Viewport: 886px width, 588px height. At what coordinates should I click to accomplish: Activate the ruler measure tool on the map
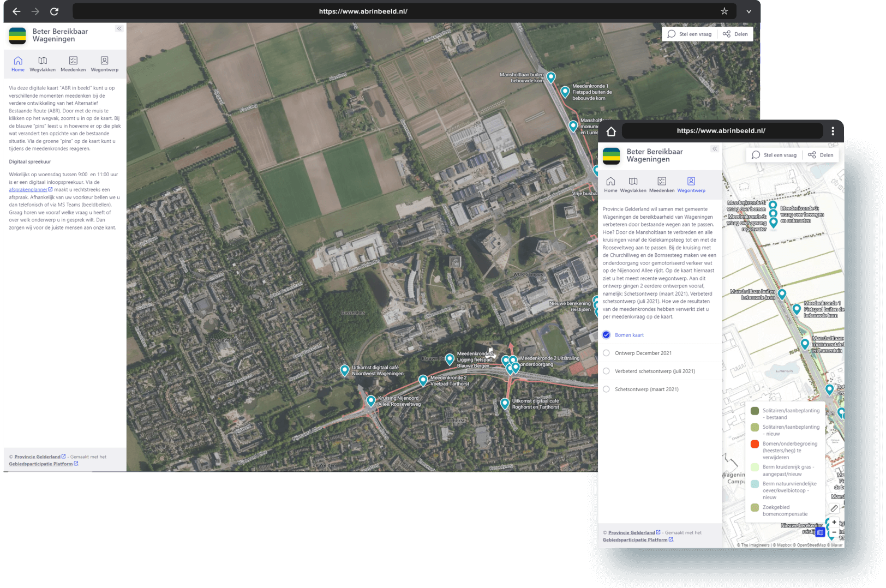click(x=834, y=508)
